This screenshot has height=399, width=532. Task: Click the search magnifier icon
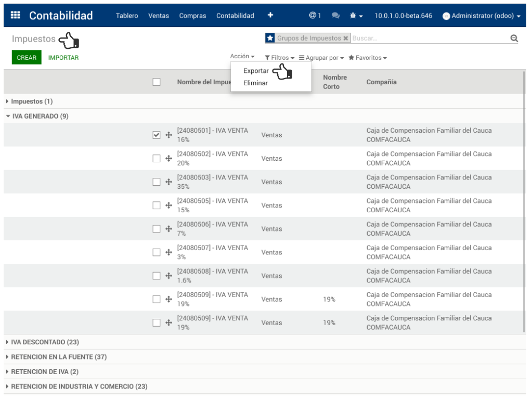[x=514, y=38]
